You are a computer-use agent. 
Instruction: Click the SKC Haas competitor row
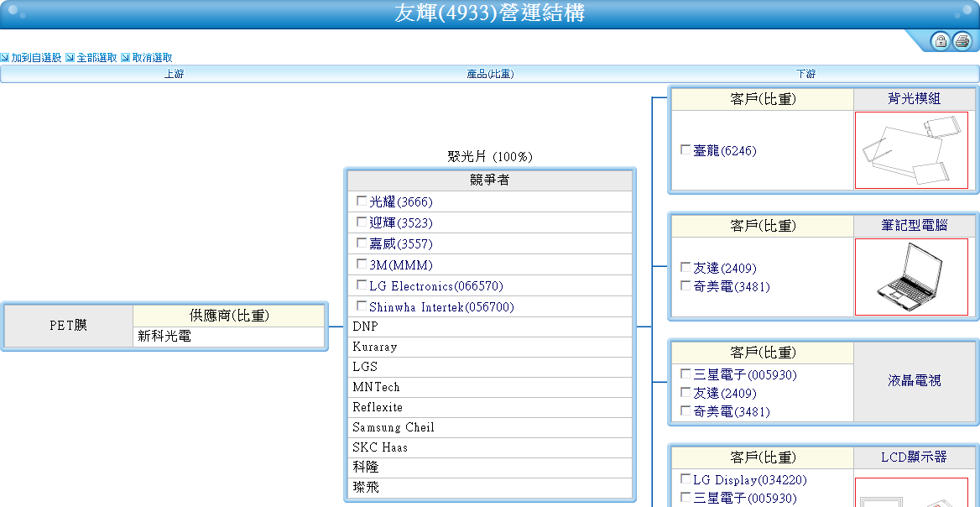point(490,447)
